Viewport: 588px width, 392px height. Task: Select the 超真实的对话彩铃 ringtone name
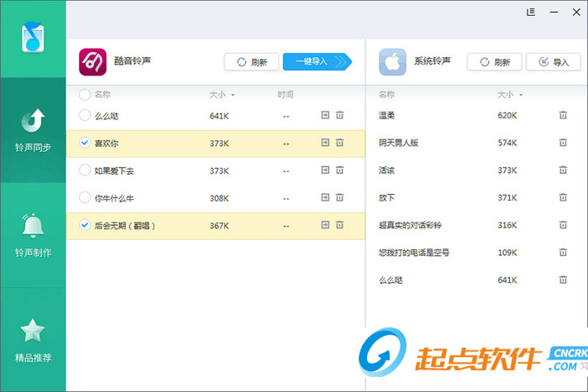[x=410, y=225]
